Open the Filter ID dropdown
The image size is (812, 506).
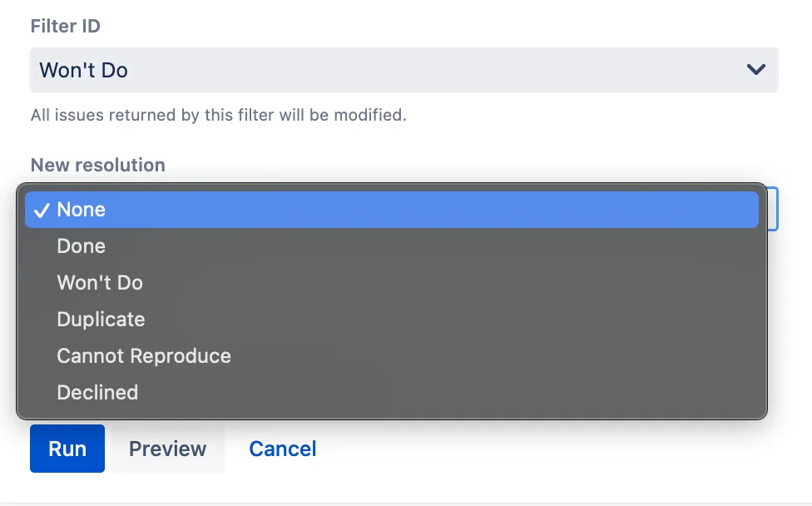[x=404, y=70]
